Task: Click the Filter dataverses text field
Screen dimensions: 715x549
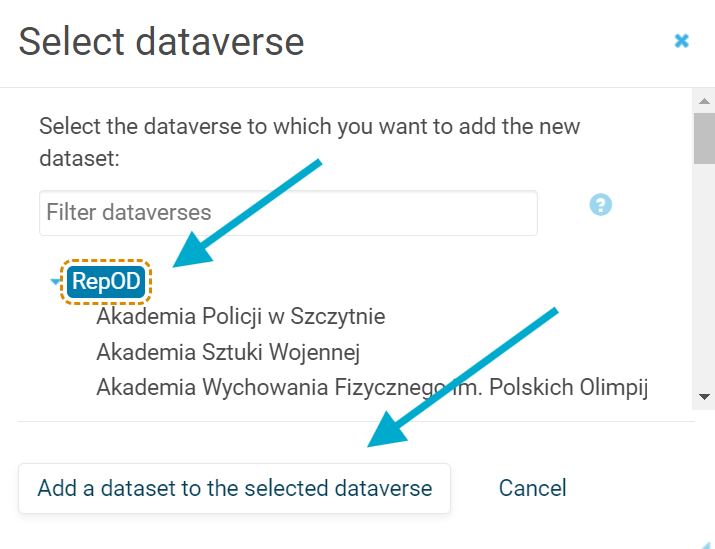Action: click(288, 213)
